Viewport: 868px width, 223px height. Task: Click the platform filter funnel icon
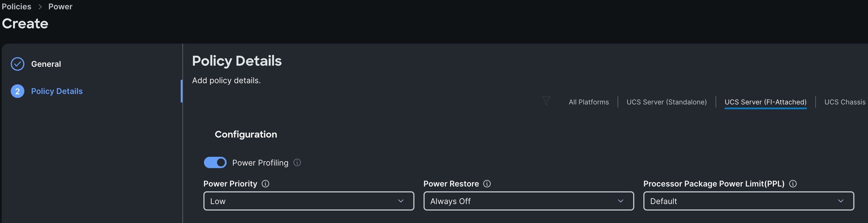point(546,101)
